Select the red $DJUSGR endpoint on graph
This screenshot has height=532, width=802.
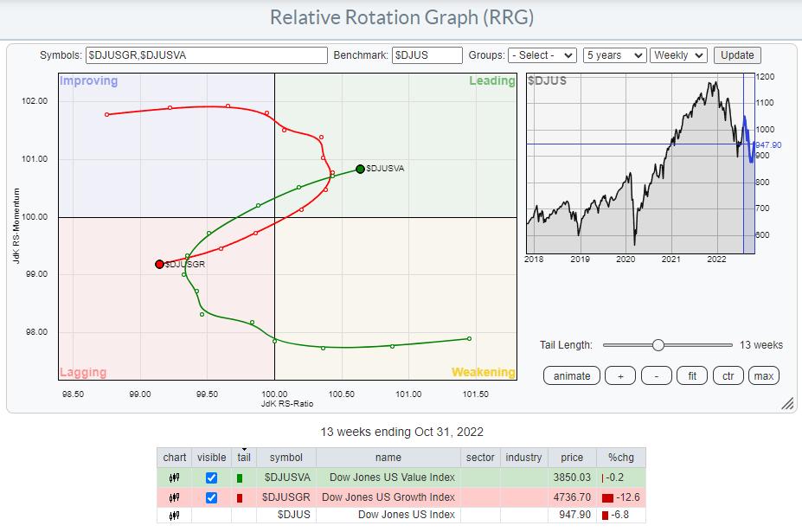coord(159,264)
